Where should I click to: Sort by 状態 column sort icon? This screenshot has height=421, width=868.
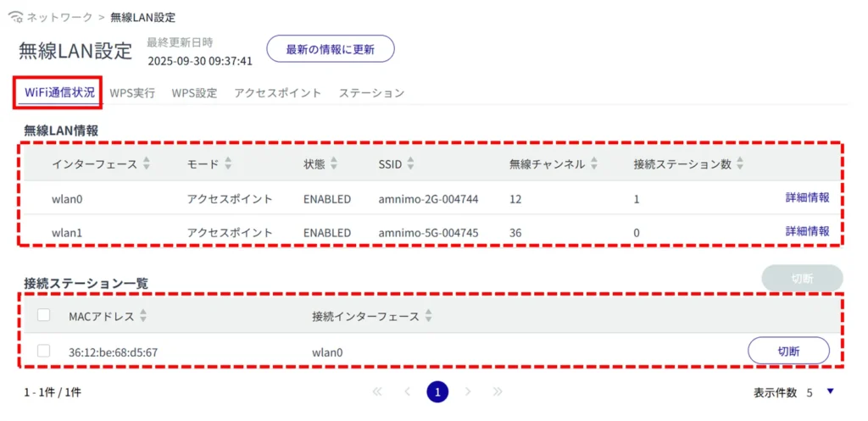click(x=333, y=164)
